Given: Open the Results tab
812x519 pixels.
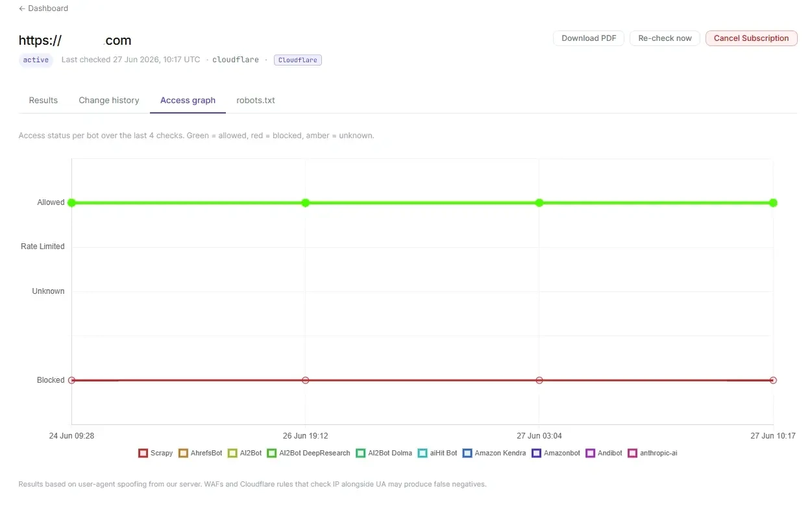Looking at the screenshot, I should coord(43,101).
